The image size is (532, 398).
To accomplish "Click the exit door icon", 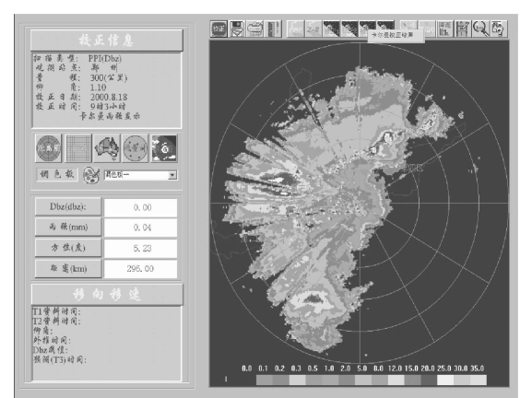I will click(273, 29).
